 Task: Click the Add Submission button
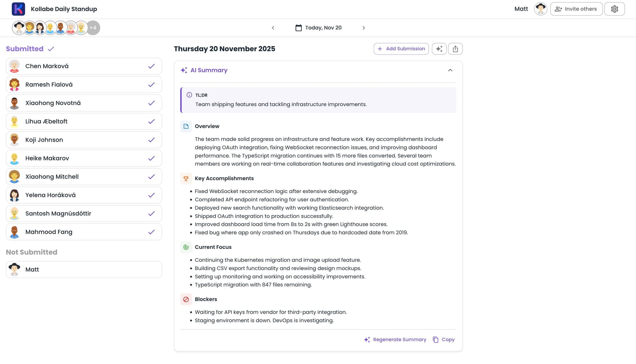coord(401,49)
